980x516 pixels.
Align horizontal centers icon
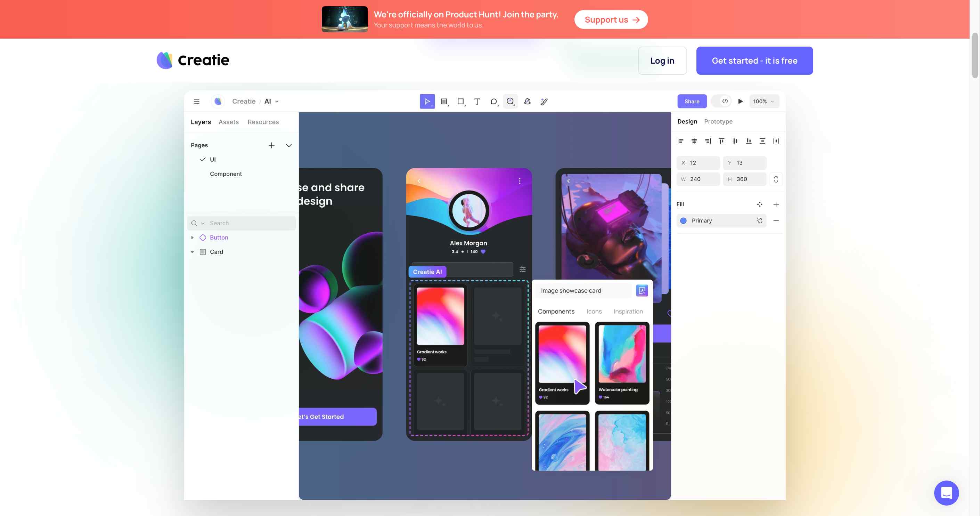pyautogui.click(x=694, y=141)
